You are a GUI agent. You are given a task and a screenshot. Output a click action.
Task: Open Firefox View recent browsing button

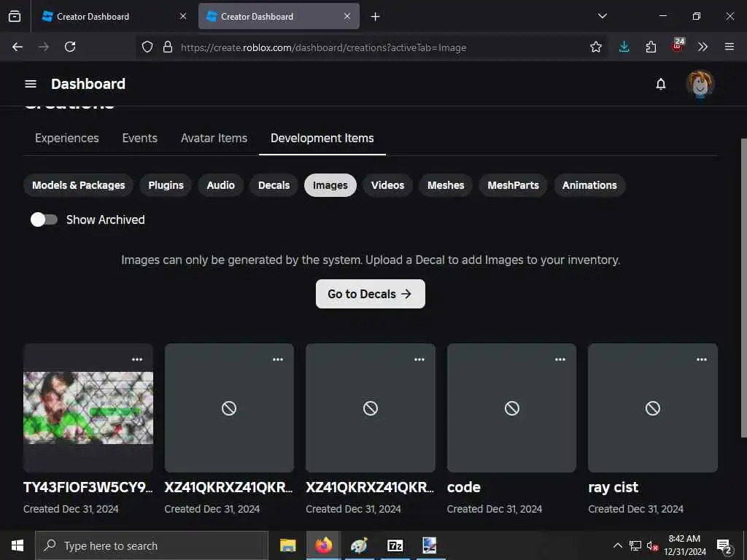15,16
